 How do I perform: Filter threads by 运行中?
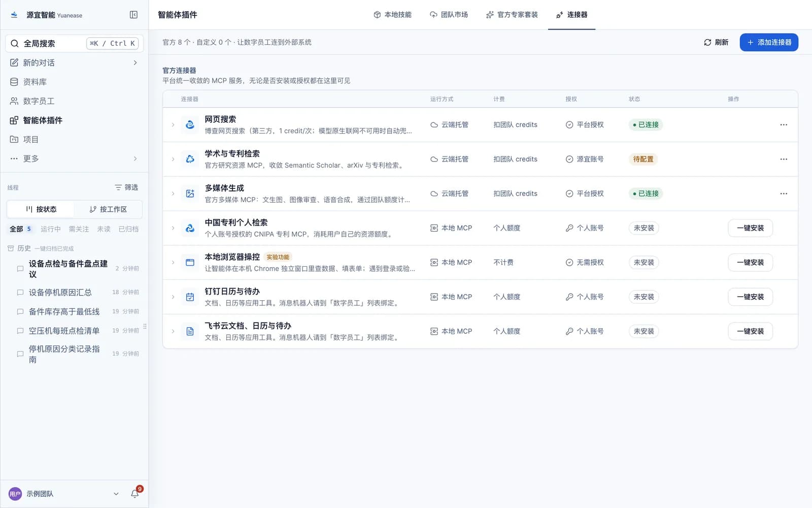[50, 229]
